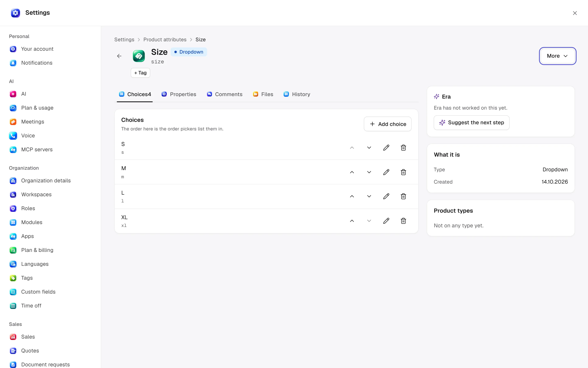
Task: Edit the XL choice with pencil icon
Action: point(386,221)
